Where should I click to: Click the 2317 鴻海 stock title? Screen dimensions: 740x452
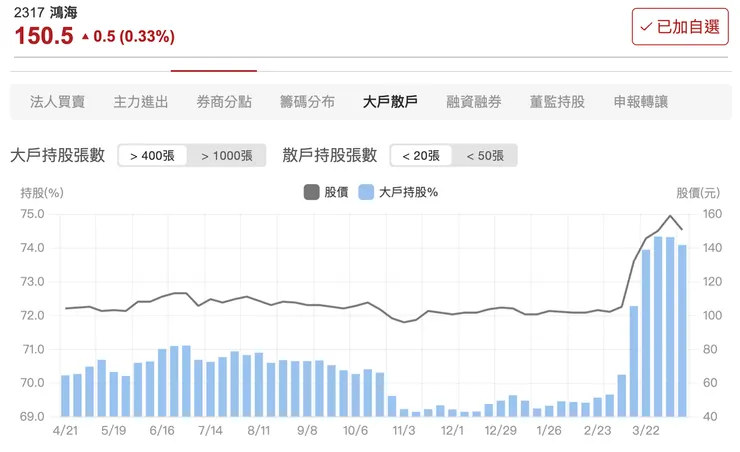(x=45, y=13)
